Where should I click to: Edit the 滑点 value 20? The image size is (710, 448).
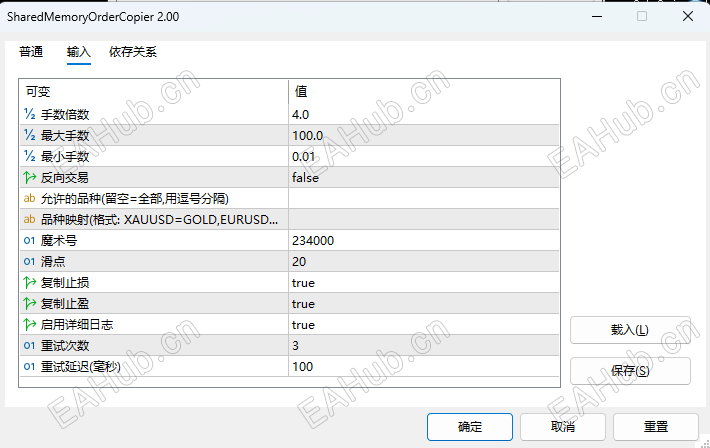423,261
